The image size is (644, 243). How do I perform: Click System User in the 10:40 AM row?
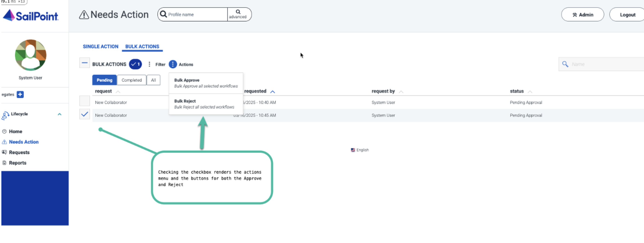[383, 102]
